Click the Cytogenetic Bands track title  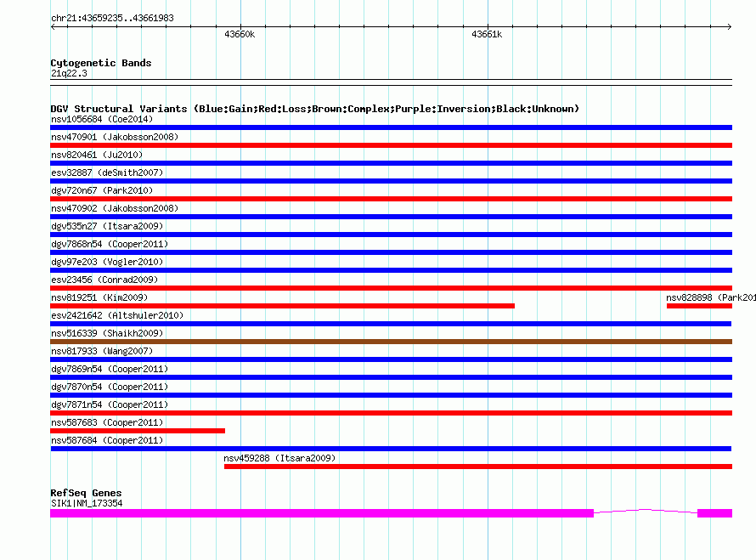[101, 63]
